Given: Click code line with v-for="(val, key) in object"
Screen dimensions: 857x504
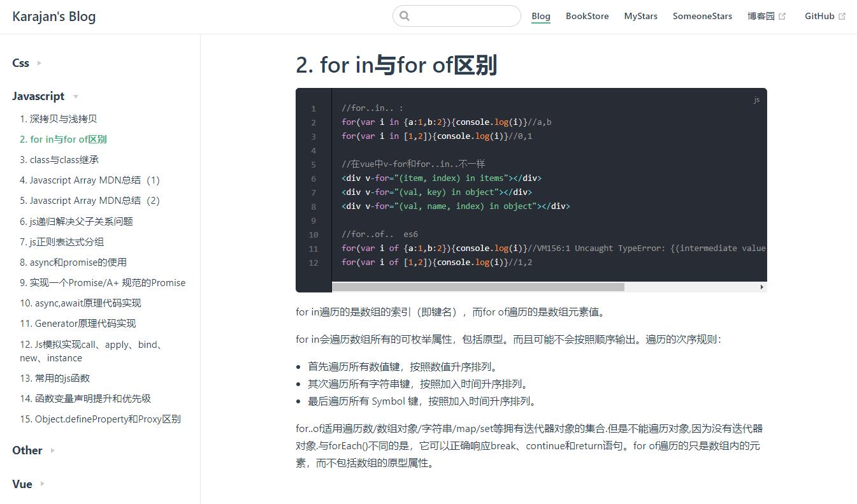Looking at the screenshot, I should point(436,192).
